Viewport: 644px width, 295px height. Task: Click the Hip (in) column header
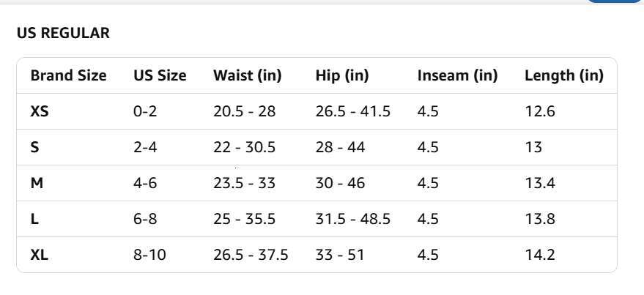click(341, 75)
